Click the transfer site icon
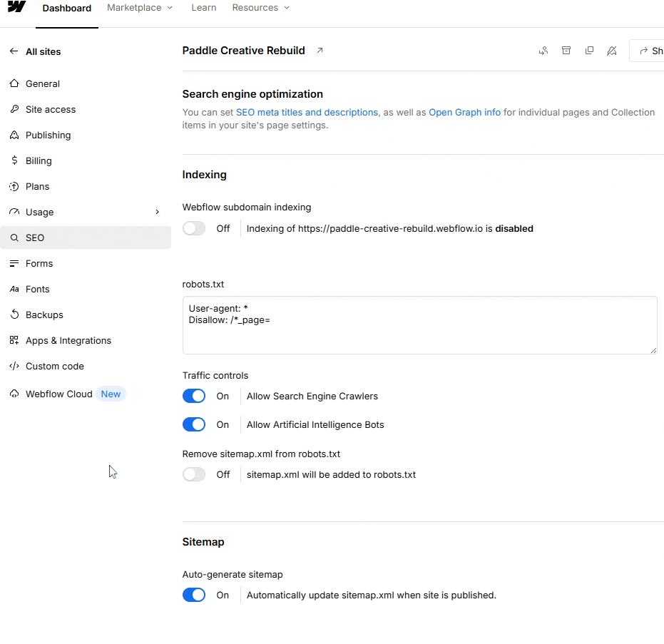This screenshot has width=664, height=644. [543, 51]
